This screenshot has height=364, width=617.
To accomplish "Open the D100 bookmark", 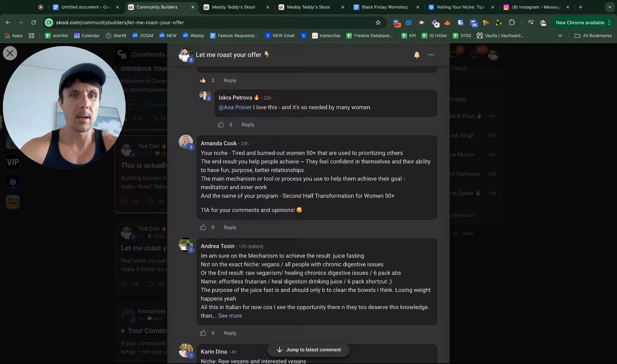I will tap(462, 36).
